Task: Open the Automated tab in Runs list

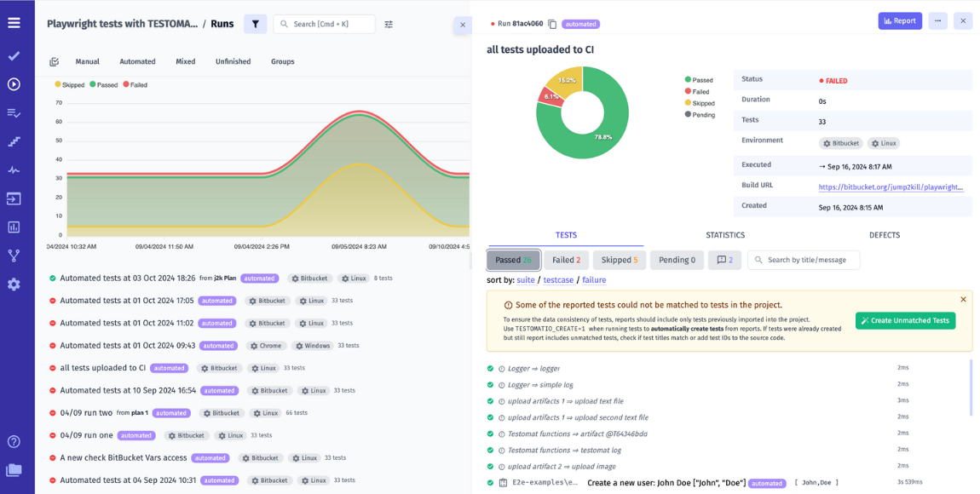Action: (x=137, y=61)
